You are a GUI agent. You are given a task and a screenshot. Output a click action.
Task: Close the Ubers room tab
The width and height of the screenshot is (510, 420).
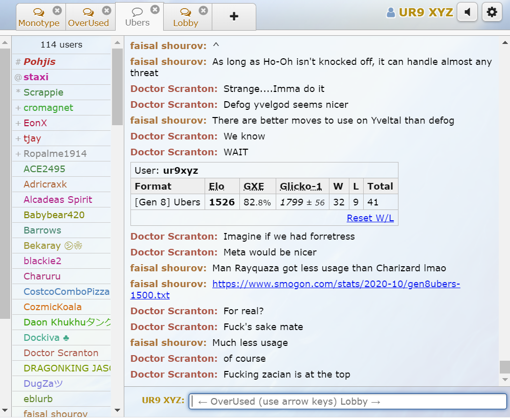pos(155,10)
